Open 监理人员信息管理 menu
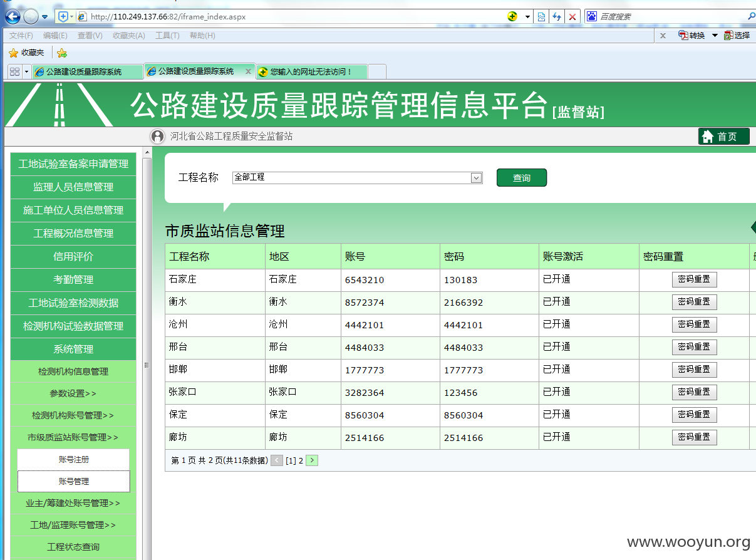 (x=73, y=187)
